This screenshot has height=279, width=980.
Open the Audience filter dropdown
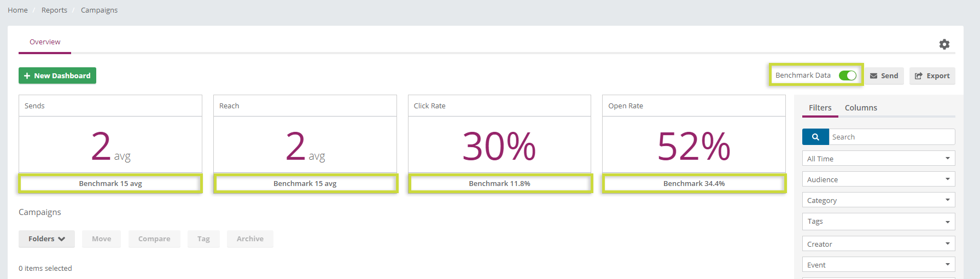tap(879, 179)
